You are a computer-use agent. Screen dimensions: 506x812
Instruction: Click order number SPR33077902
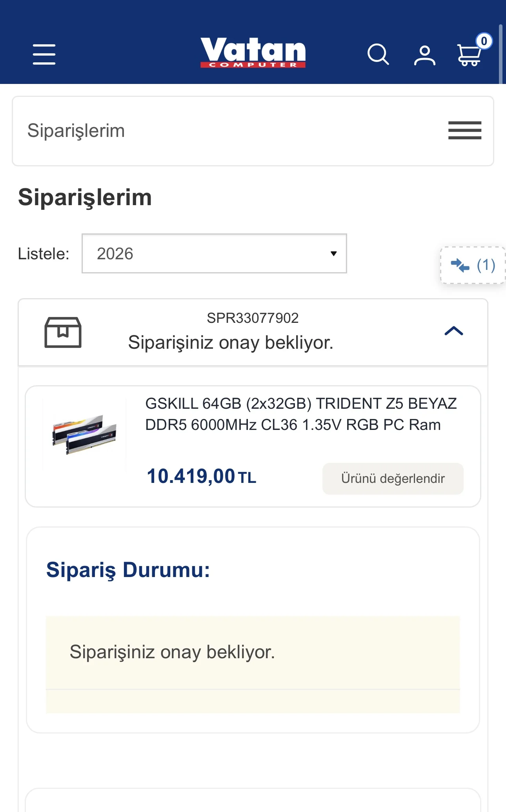click(253, 318)
